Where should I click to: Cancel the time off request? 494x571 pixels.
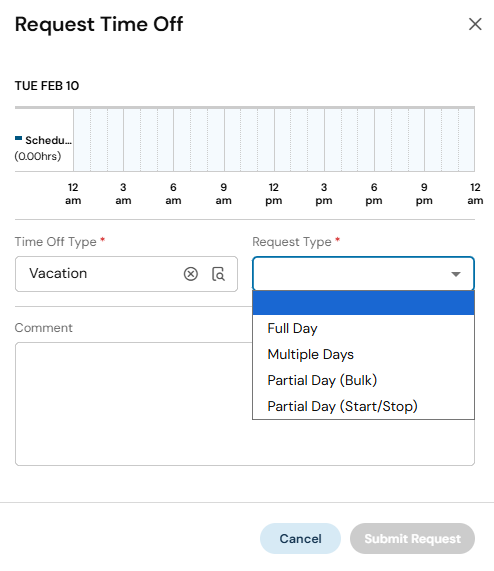click(300, 538)
